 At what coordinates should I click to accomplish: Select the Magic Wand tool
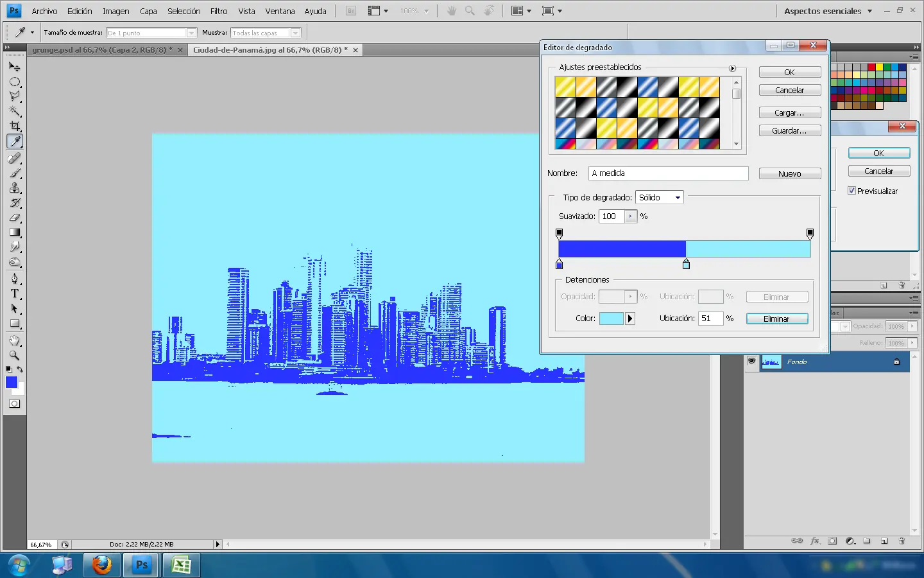(x=14, y=111)
